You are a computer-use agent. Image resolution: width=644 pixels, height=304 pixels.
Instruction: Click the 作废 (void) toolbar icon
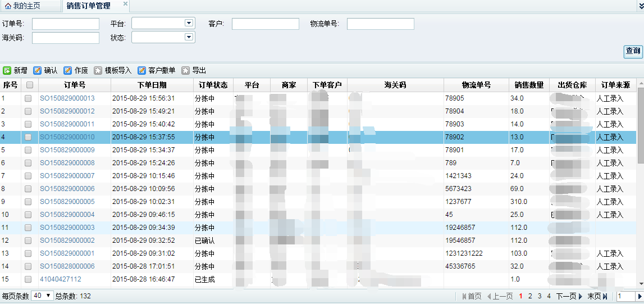[68, 71]
